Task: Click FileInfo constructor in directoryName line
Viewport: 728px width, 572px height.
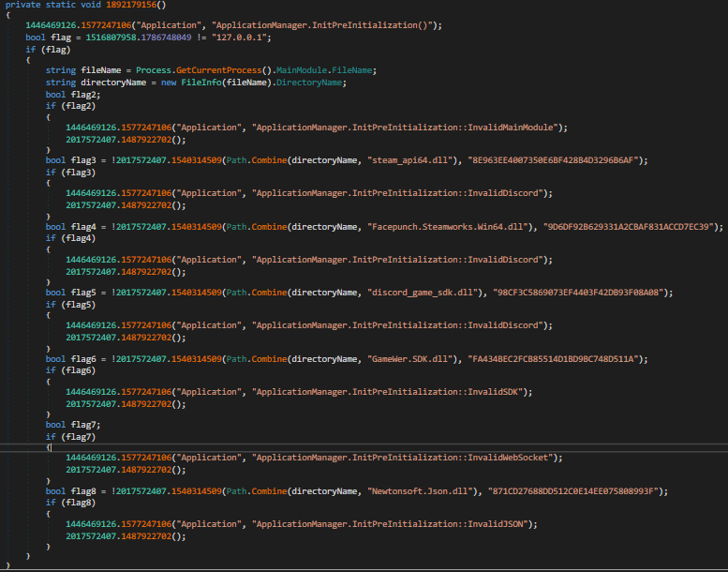Action: (201, 83)
